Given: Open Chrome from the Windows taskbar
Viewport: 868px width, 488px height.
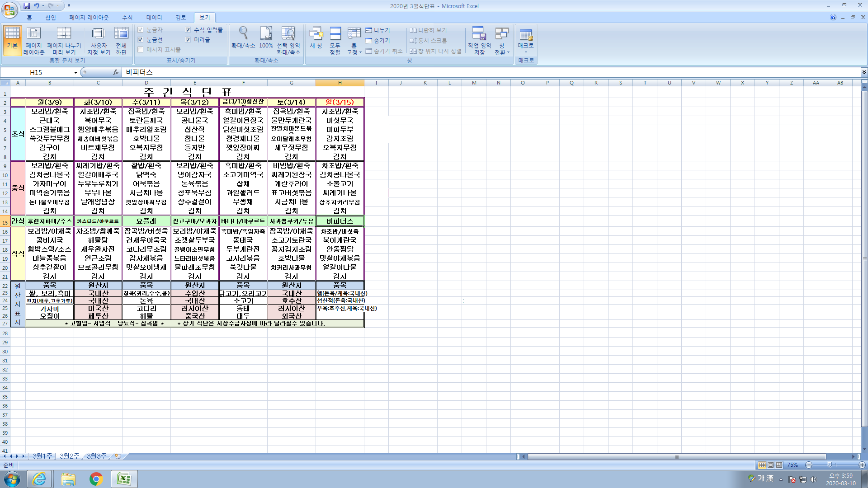Looking at the screenshot, I should tap(96, 479).
